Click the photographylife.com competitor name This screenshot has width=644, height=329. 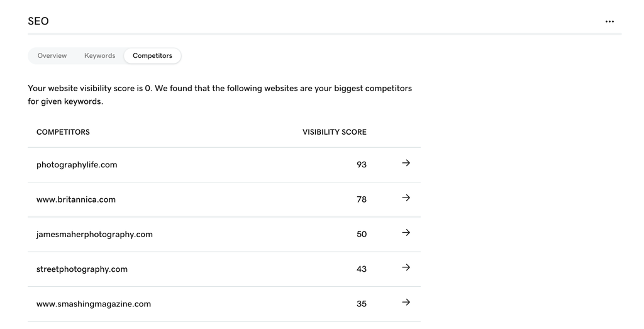pos(77,165)
